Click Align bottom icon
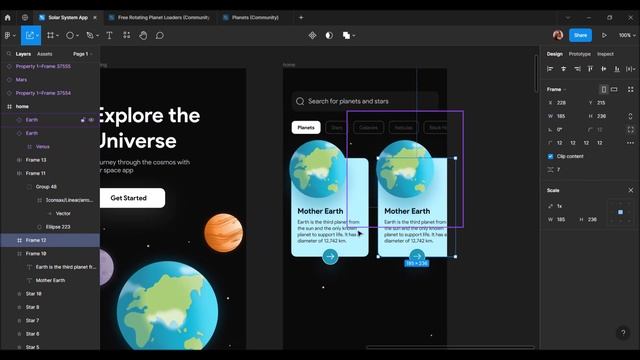This screenshot has width=640, height=360. click(x=617, y=69)
